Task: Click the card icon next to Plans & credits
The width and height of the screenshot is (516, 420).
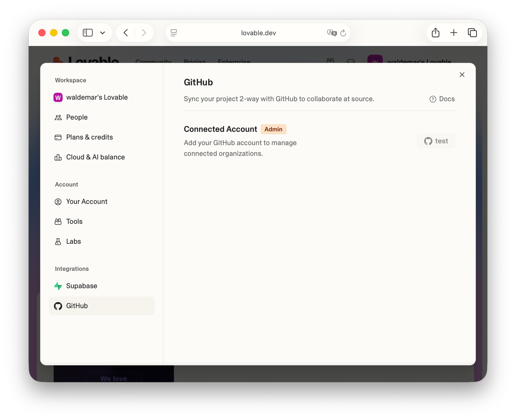Action: (x=58, y=137)
